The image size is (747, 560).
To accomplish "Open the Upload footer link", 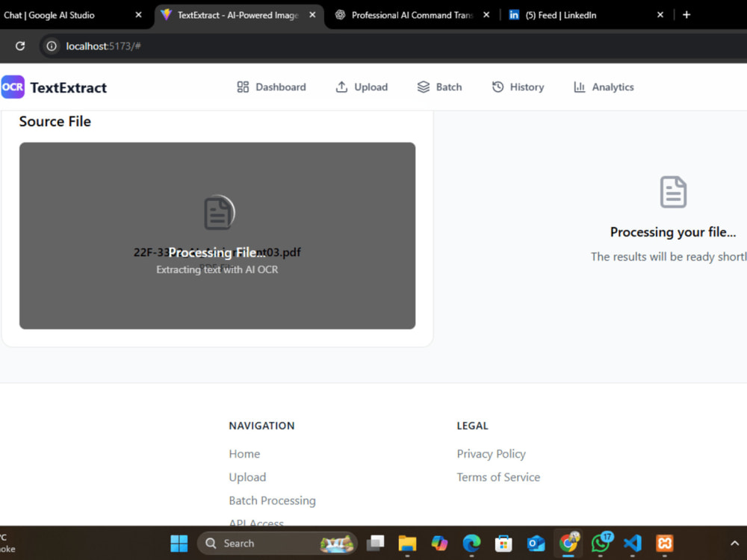I will pyautogui.click(x=247, y=477).
